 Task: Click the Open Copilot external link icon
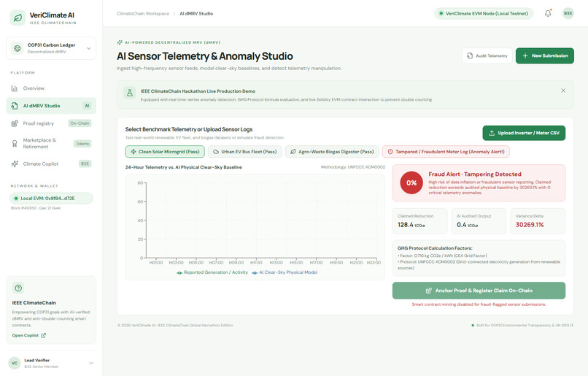(44, 335)
